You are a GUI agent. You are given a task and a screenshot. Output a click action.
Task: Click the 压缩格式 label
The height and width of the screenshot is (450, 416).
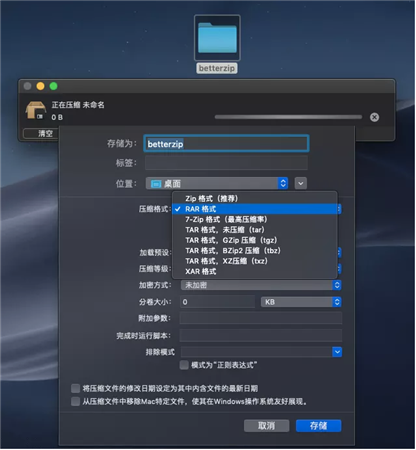(x=155, y=209)
